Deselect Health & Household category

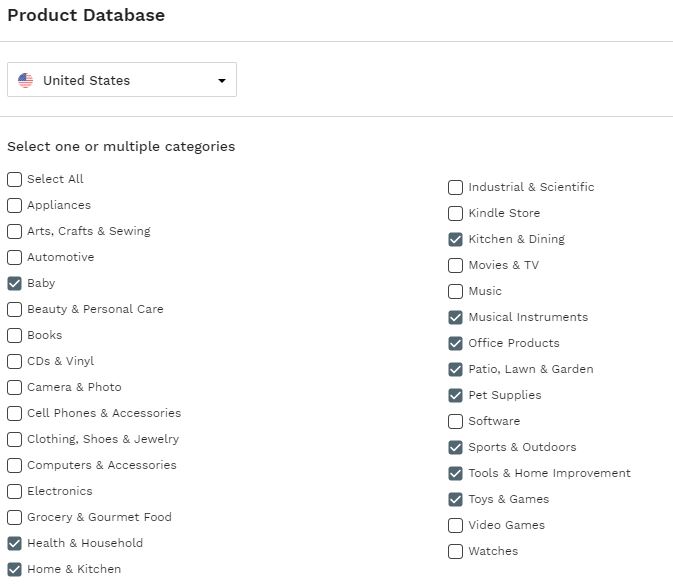(x=15, y=544)
